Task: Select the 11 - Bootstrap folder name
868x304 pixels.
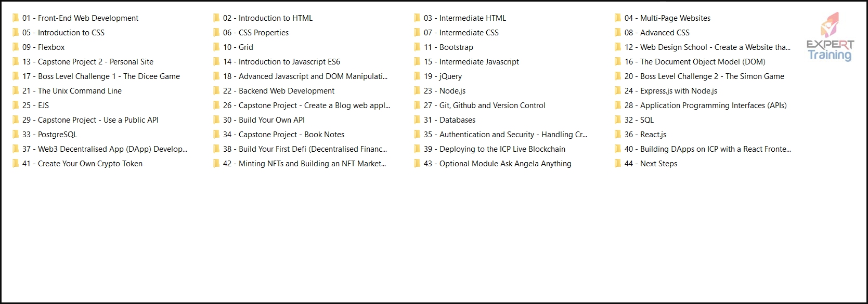Action: point(448,47)
